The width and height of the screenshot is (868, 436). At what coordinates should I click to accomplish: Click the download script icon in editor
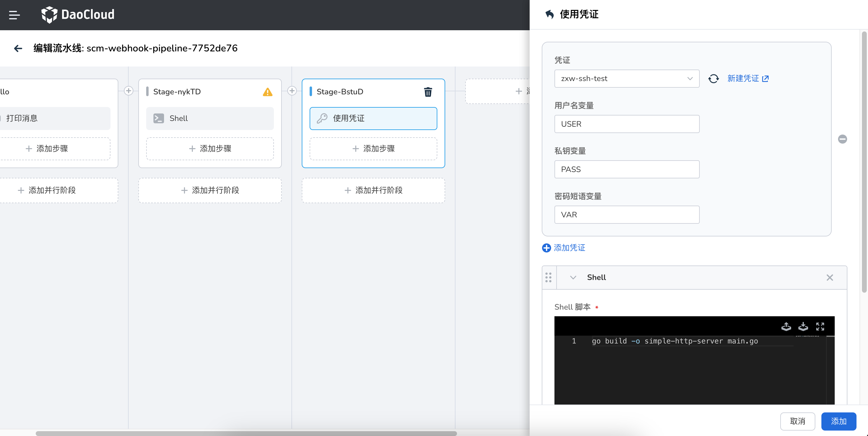[803, 326]
